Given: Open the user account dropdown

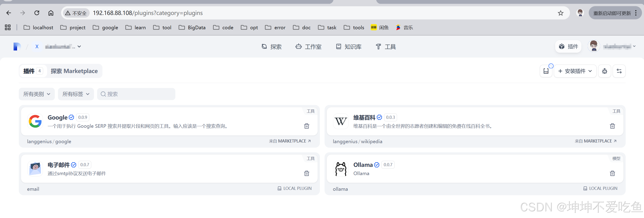Looking at the screenshot, I should tap(612, 46).
